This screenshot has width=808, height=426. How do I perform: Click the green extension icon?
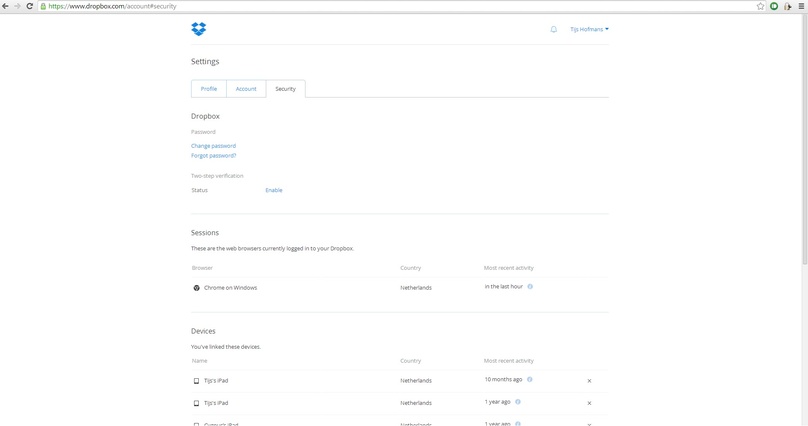click(774, 6)
